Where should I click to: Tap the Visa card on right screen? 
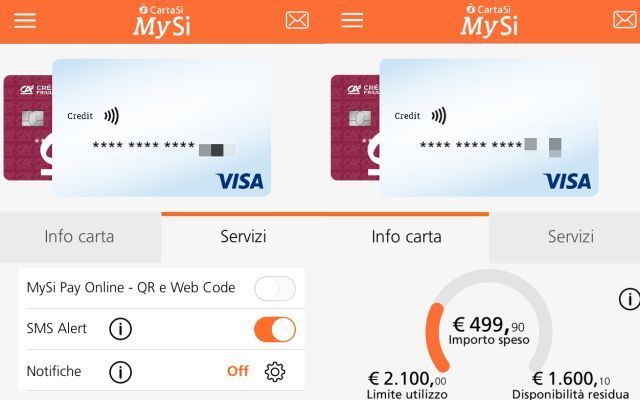(489, 128)
